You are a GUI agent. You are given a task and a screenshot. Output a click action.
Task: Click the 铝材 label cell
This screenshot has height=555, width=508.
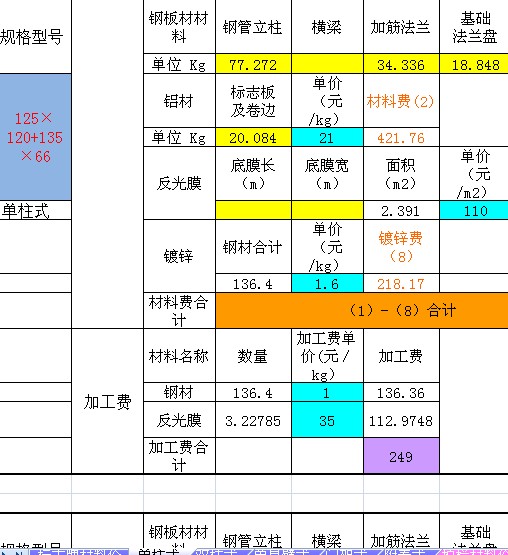coord(179,101)
